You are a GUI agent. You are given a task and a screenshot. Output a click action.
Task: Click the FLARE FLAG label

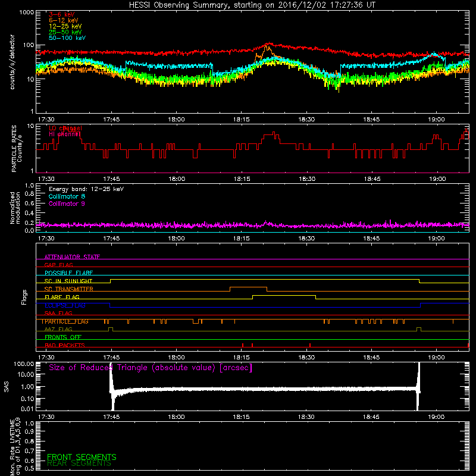click(62, 297)
